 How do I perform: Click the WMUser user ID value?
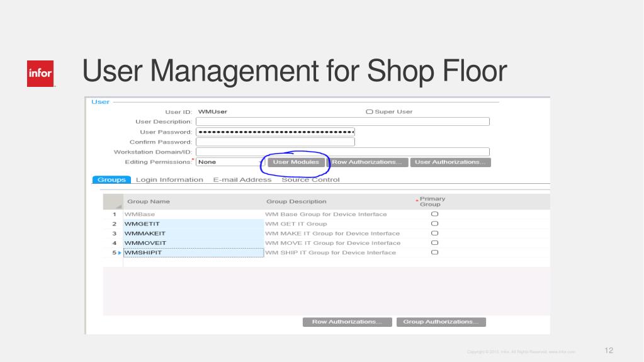point(212,112)
